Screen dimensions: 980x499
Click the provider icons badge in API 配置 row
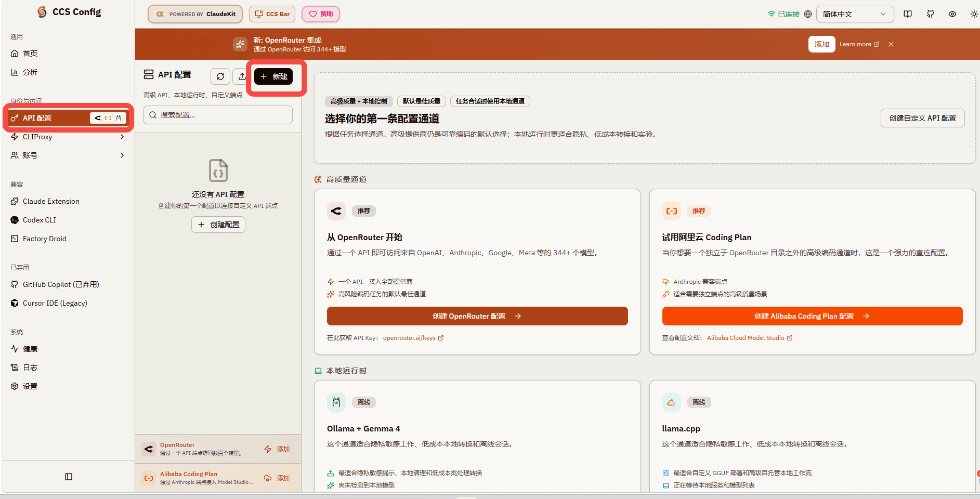coord(108,118)
